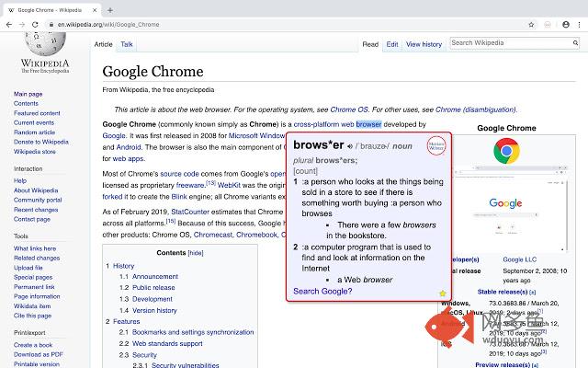Open the Featured content link
This screenshot has height=368, width=588.
[37, 113]
